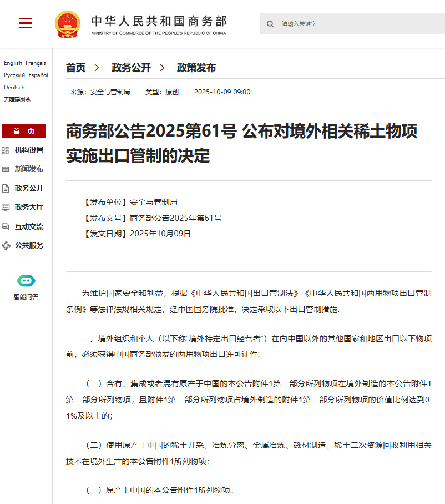Click the English subtitle MINISTRY OF COMMERCE
The height and width of the screenshot is (504, 445).
tap(159, 33)
